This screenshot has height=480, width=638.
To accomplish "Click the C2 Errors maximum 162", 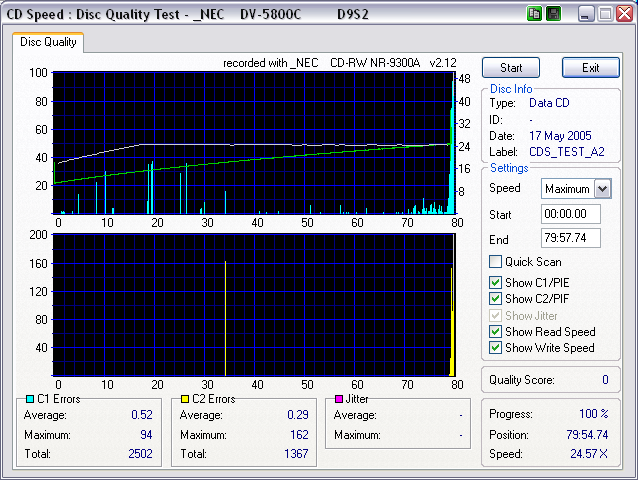I will click(299, 435).
